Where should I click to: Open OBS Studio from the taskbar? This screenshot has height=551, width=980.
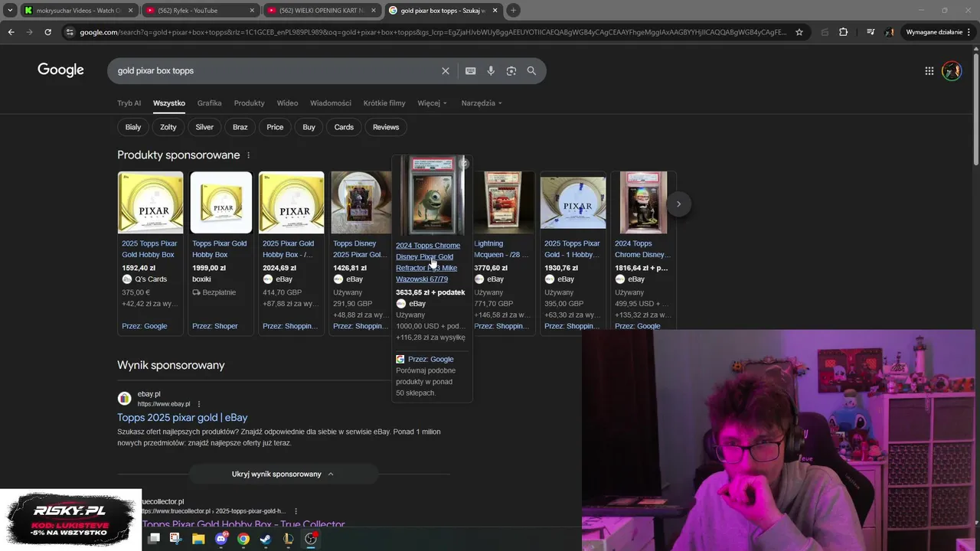[x=311, y=539]
